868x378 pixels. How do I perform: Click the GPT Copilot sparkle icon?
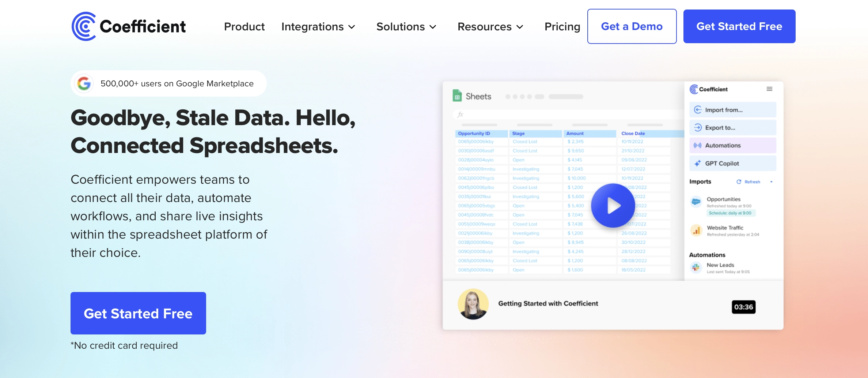[x=698, y=163]
